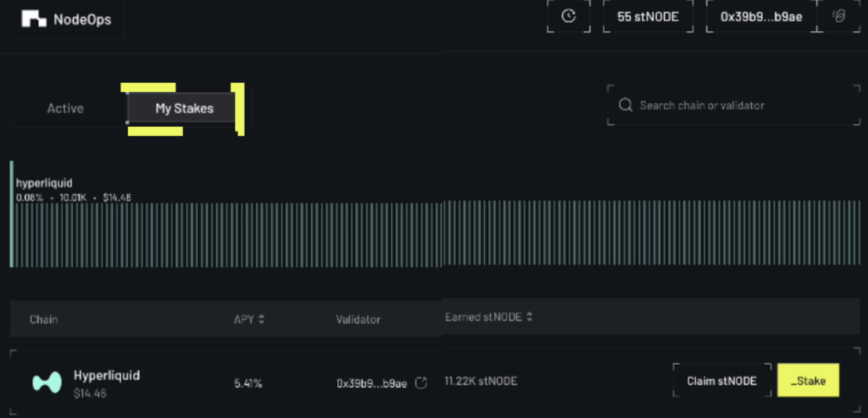Click the link icon beside wallet address
The height and width of the screenshot is (418, 868).
[839, 16]
